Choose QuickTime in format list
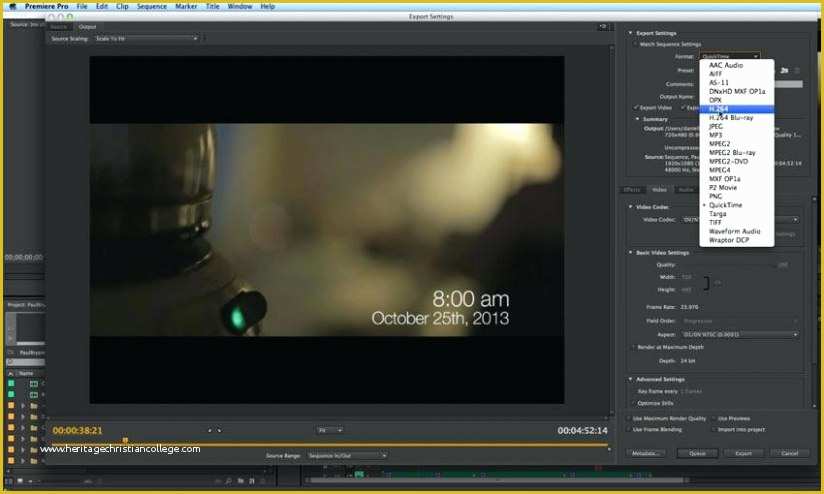Viewport: 824px width, 494px height. click(x=737, y=205)
